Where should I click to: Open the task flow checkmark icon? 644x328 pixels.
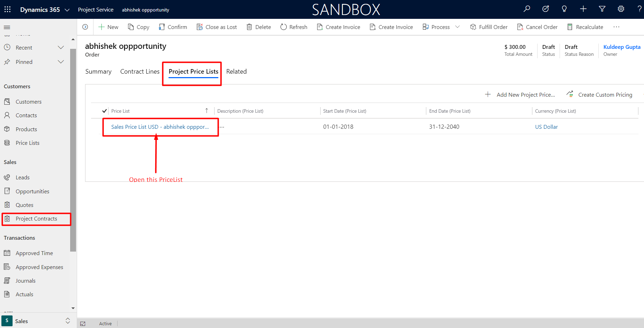pyautogui.click(x=546, y=9)
